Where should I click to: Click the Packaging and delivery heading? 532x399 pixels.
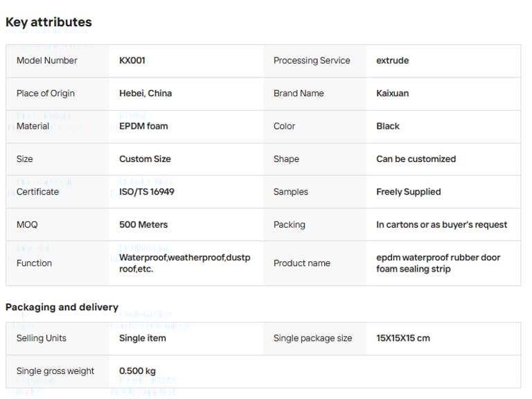coord(62,307)
